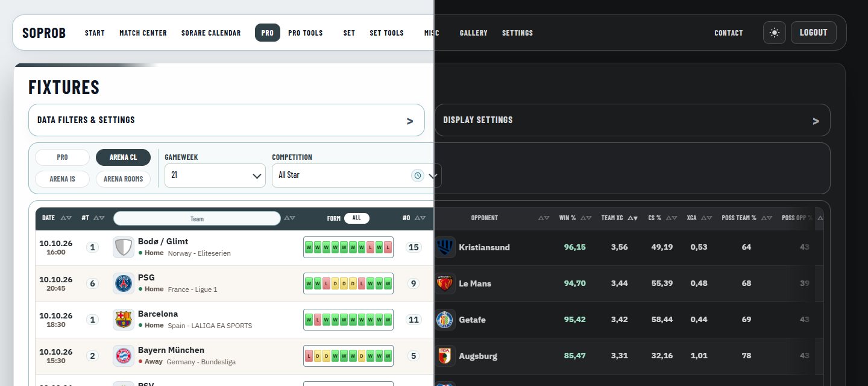868x386 pixels.
Task: Open SETTINGS nav item
Action: [517, 33]
